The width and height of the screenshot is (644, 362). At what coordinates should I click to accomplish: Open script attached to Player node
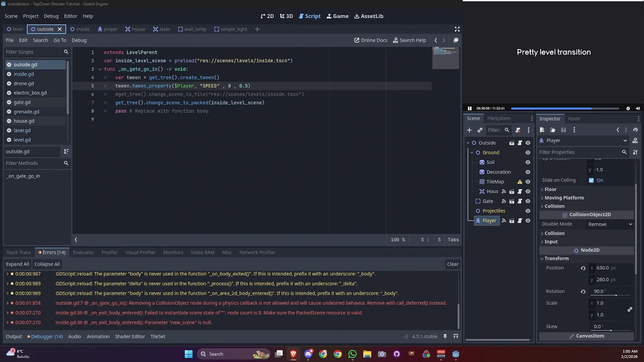[x=520, y=221]
